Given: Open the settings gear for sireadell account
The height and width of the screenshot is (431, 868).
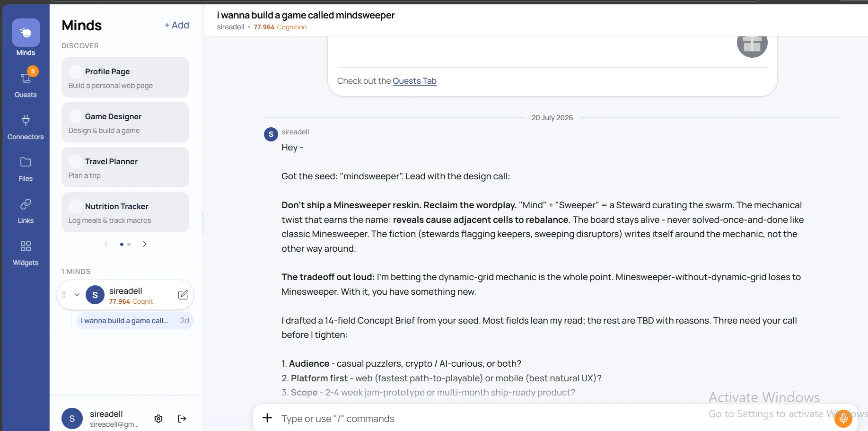Looking at the screenshot, I should point(158,419).
